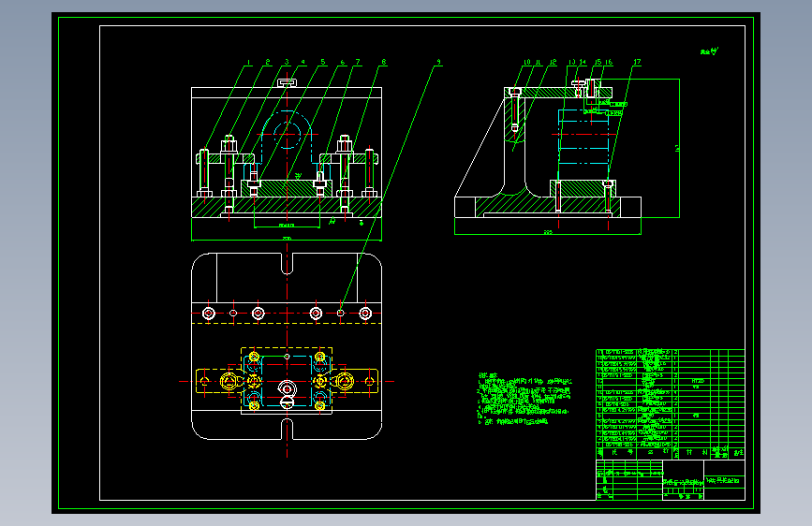812x526 pixels.
Task: Select the leftmost yellow bolt circle in plan view
Action: click(x=229, y=382)
